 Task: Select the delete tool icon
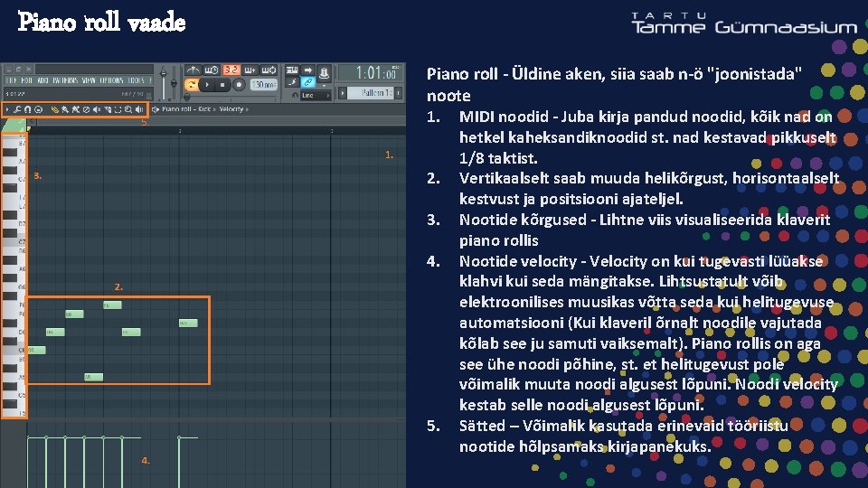coord(76,109)
